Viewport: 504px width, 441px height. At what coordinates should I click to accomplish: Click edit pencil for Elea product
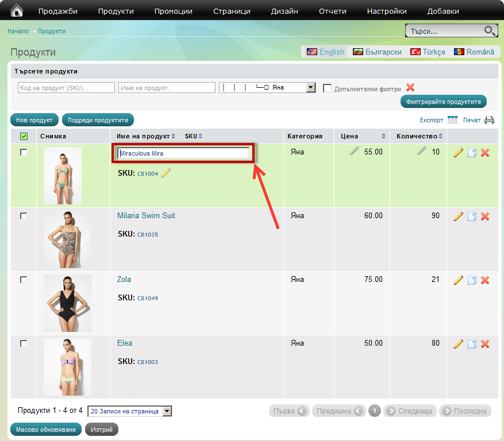click(x=458, y=344)
